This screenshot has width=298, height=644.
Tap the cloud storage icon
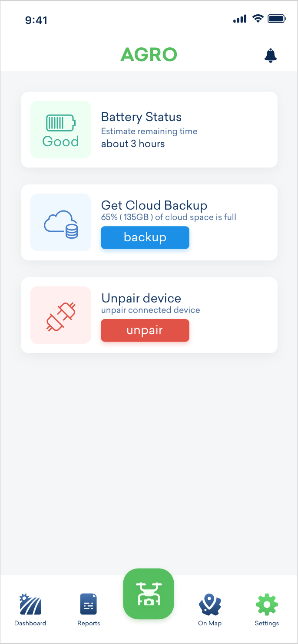[x=60, y=223]
